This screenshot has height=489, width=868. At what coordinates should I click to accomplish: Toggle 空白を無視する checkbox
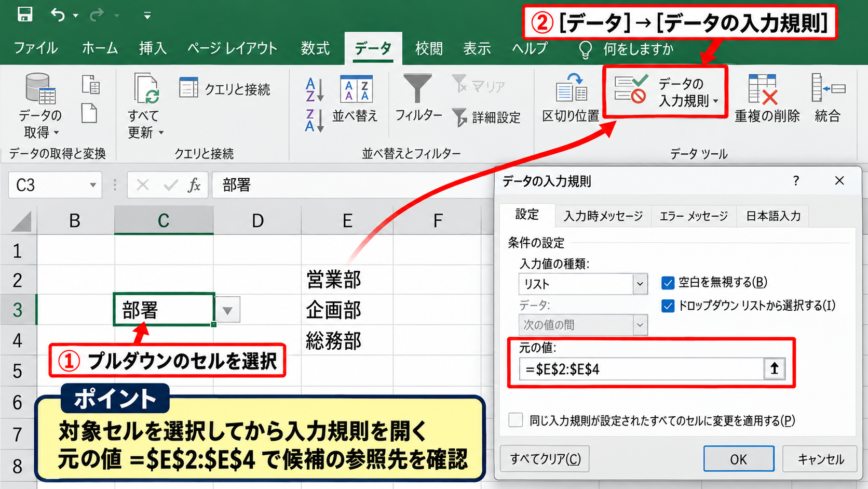[668, 283]
